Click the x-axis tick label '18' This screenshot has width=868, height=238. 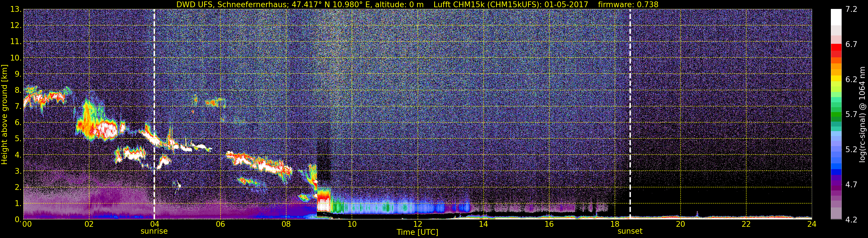click(614, 224)
